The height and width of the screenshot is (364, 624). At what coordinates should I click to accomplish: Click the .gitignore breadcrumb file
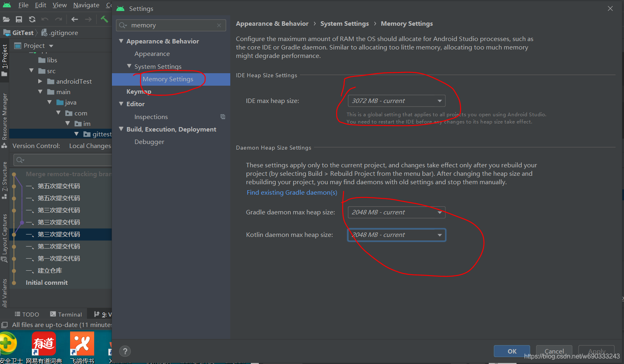point(60,33)
